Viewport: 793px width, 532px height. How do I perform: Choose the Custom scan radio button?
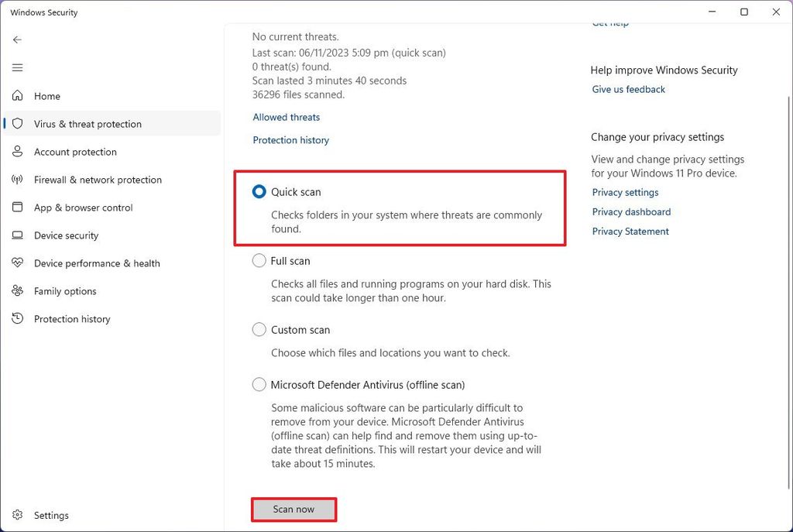(x=259, y=329)
